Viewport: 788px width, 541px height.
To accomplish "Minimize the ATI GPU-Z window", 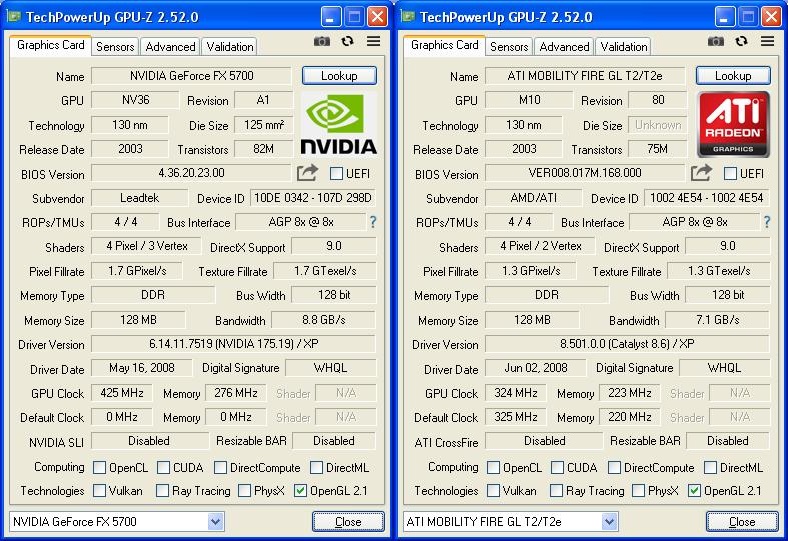I will [725, 17].
